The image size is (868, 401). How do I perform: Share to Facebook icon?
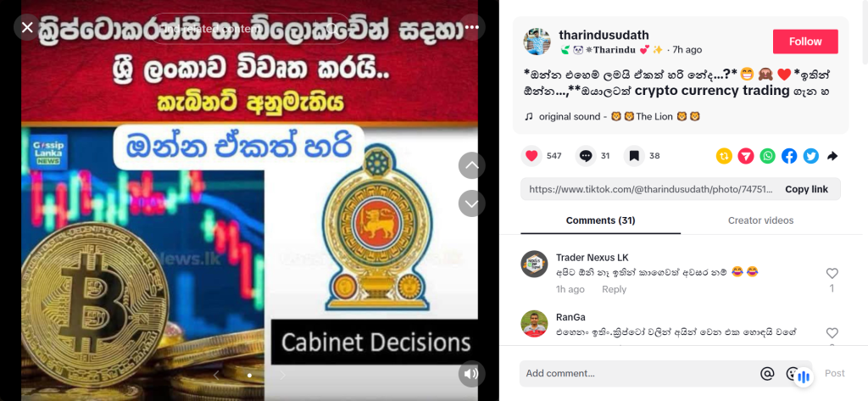point(789,156)
